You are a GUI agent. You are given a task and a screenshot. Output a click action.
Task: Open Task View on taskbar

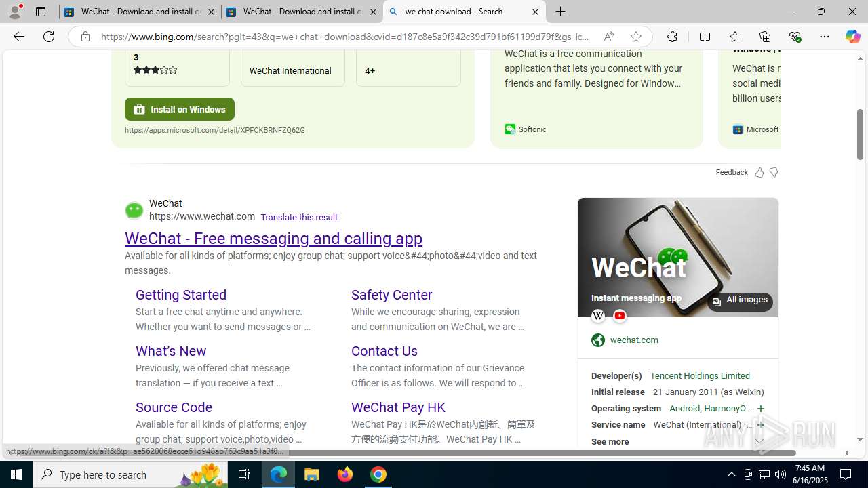[x=244, y=474]
